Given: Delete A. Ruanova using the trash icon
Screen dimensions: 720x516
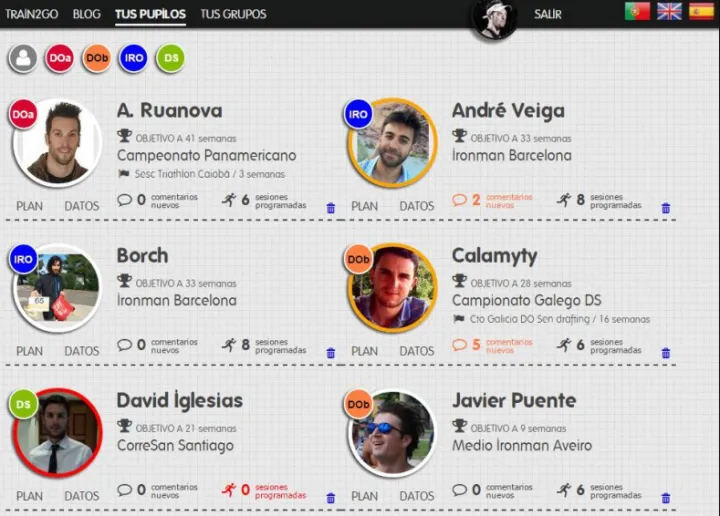Looking at the screenshot, I should coord(331,208).
